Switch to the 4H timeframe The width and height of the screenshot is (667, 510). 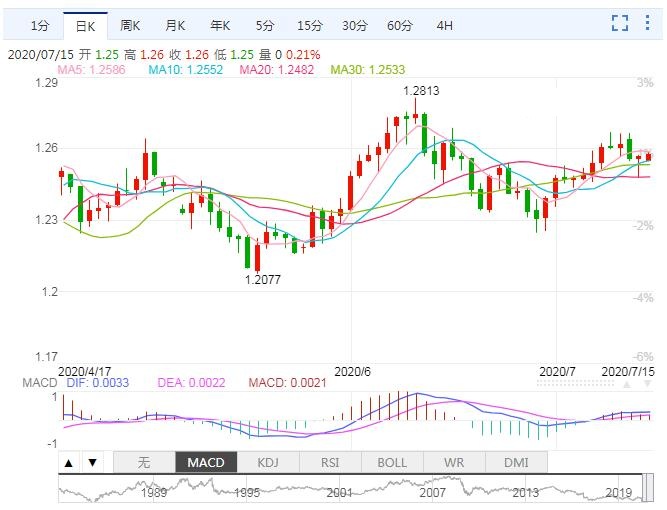(x=445, y=25)
